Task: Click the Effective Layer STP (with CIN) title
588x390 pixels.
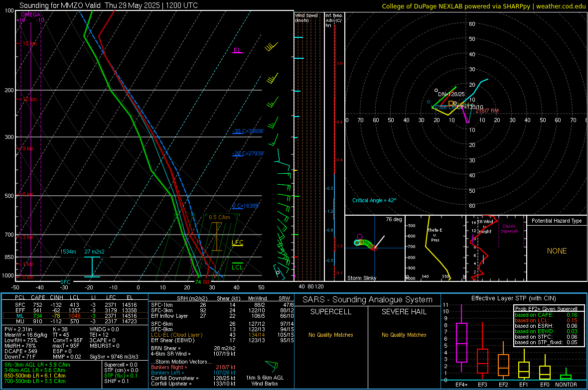Action: click(x=513, y=298)
